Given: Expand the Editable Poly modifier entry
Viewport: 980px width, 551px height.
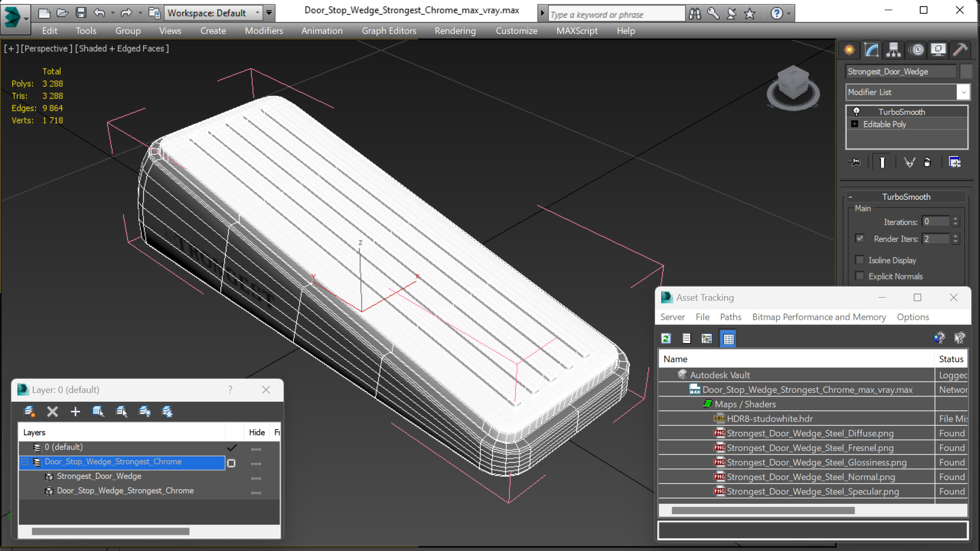Looking at the screenshot, I should 855,124.
